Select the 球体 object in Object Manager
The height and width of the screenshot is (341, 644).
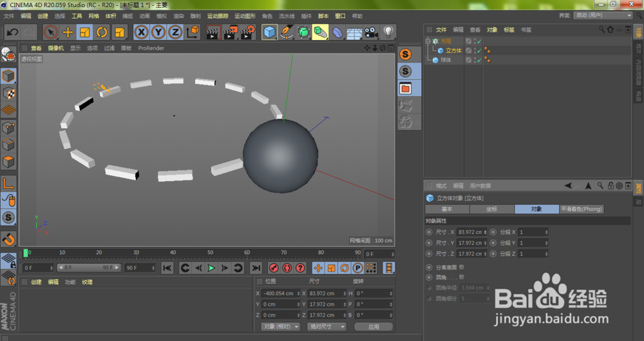(446, 60)
